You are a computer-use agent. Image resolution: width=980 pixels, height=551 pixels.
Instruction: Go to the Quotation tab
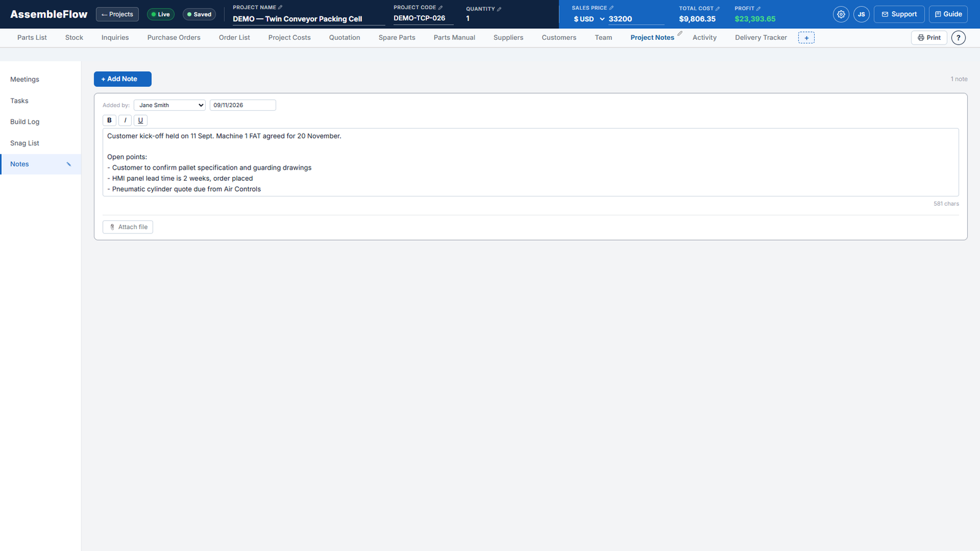coord(345,38)
